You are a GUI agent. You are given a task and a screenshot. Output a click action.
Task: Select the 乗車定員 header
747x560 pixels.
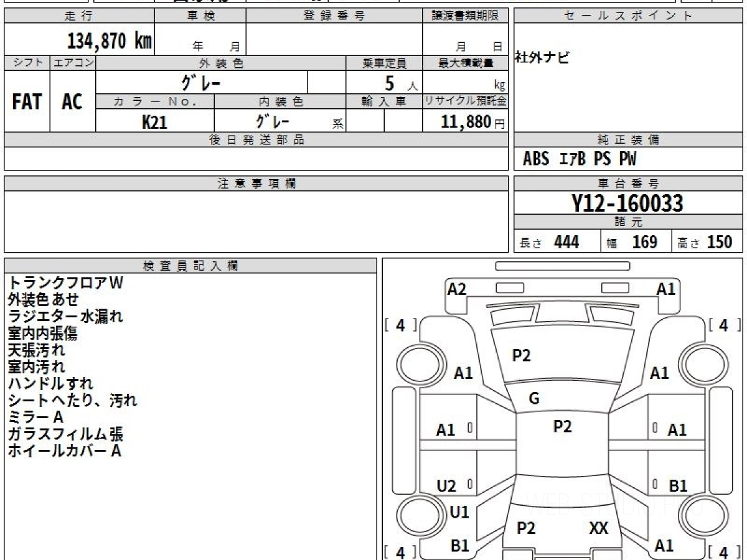[x=384, y=63]
